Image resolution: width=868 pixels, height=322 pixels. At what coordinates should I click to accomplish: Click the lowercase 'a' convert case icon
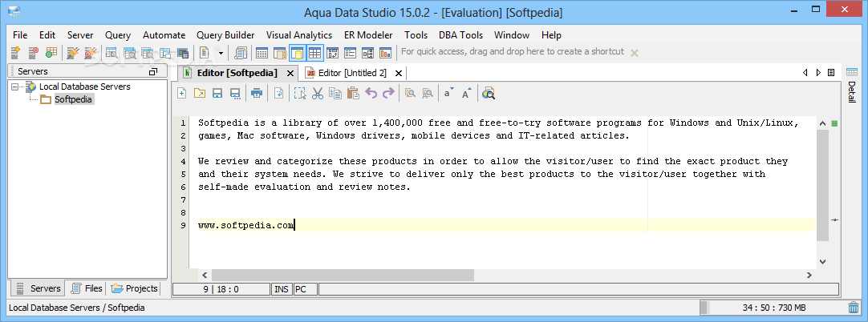tap(449, 93)
